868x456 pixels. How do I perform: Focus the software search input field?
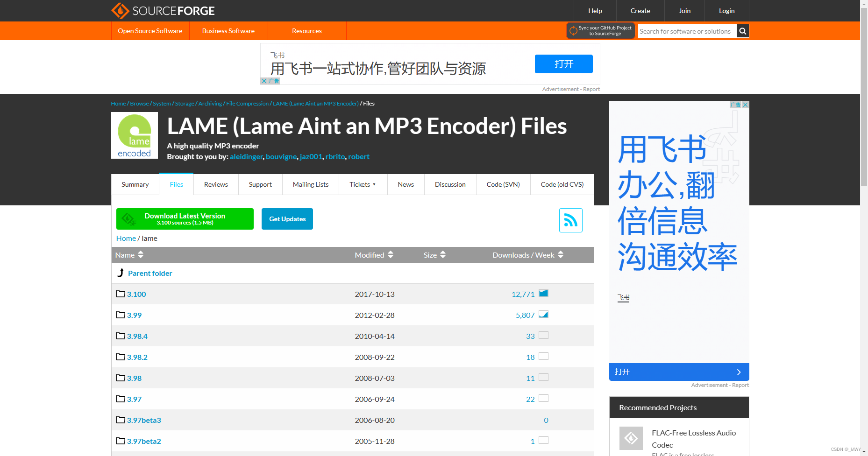[687, 31]
